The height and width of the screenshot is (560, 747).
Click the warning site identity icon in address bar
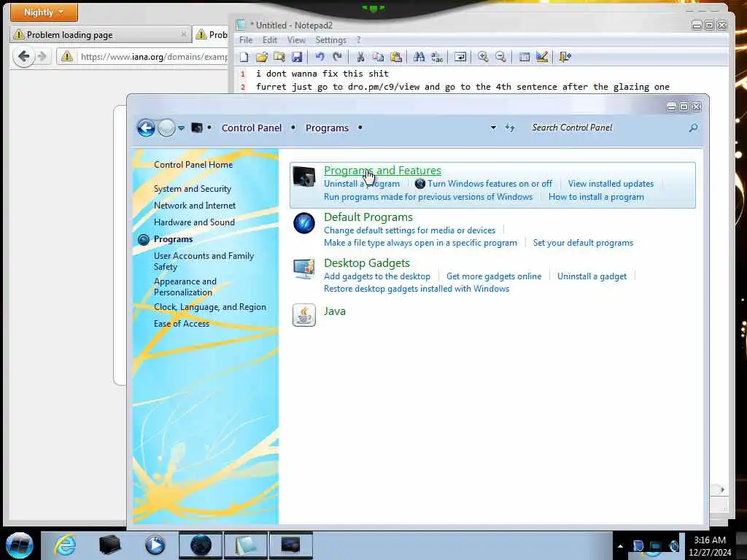click(x=67, y=57)
